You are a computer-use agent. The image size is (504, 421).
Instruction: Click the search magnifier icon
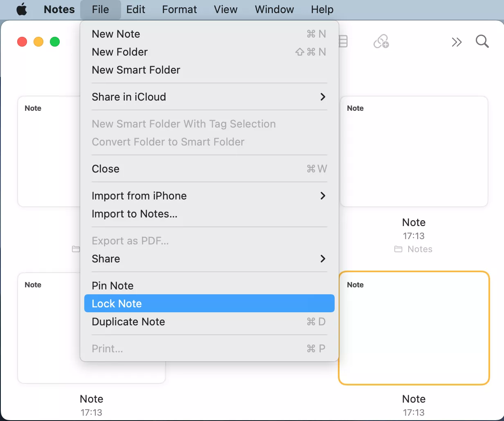tap(482, 41)
